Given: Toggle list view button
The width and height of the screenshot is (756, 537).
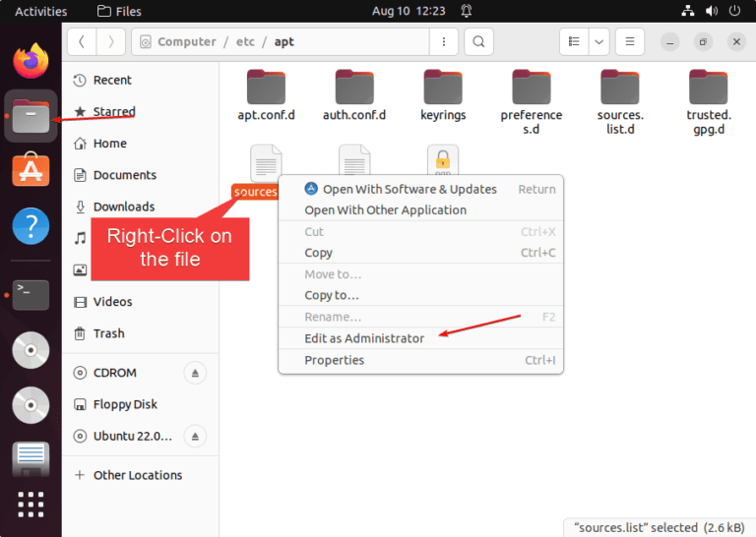Looking at the screenshot, I should pyautogui.click(x=574, y=42).
